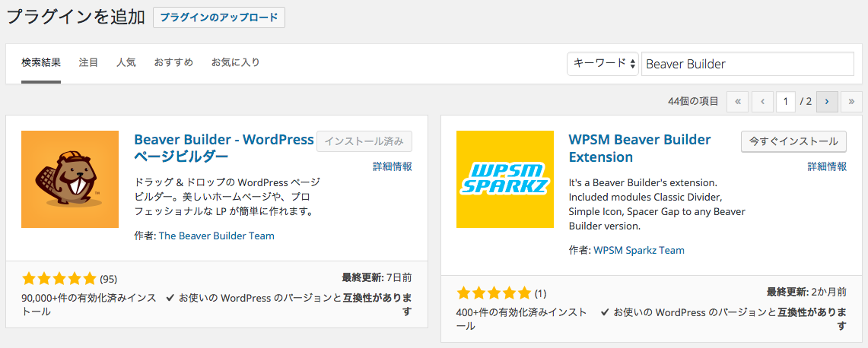Switch to the 注目 tab
This screenshot has height=348, width=868.
[88, 62]
